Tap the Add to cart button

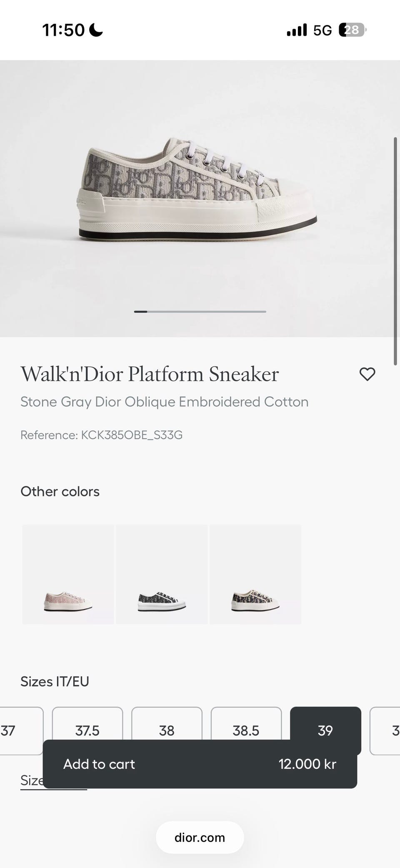[200, 764]
